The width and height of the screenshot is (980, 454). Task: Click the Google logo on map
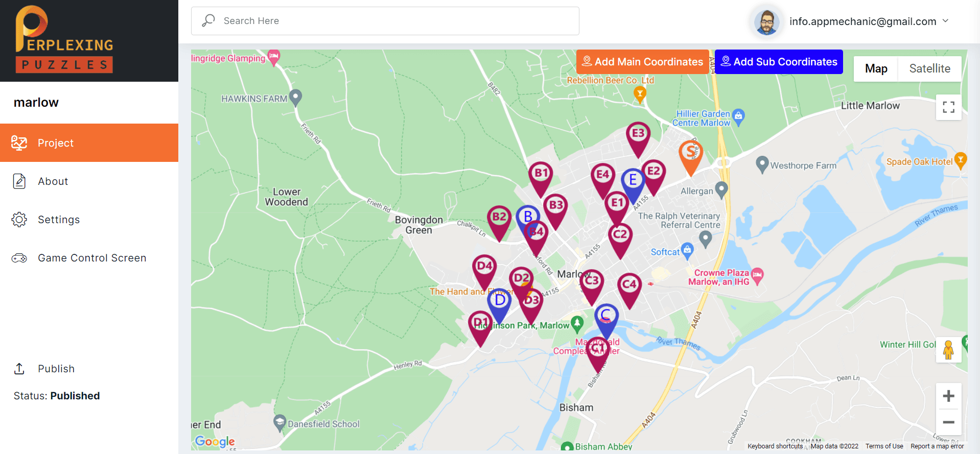point(215,441)
